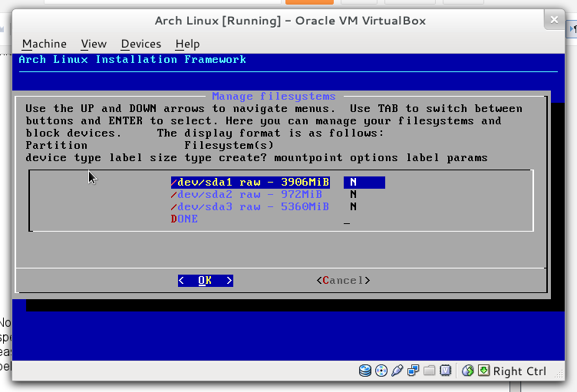Click the virtualization CPU chip icon
This screenshot has width=577, height=392.
coord(445,371)
